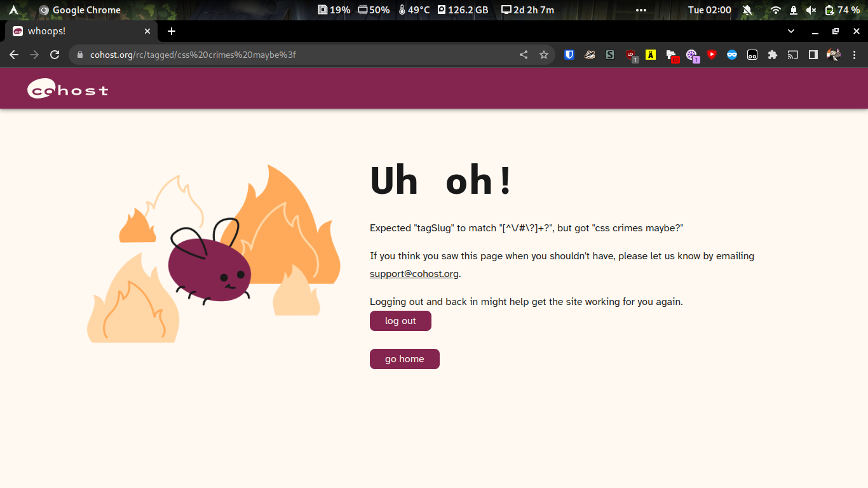This screenshot has height=488, width=868.
Task: Open the Stylus extension
Action: pyautogui.click(x=609, y=55)
